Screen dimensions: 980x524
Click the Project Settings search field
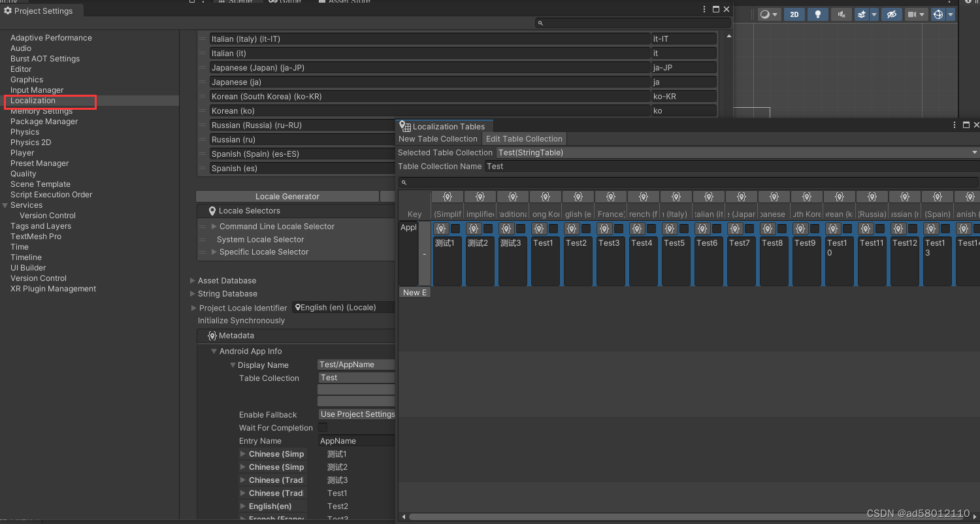(x=633, y=23)
